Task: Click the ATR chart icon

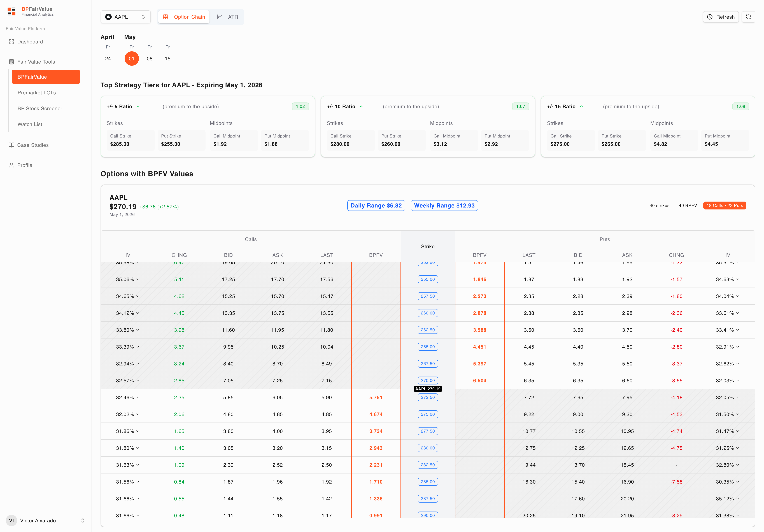Action: (220, 17)
